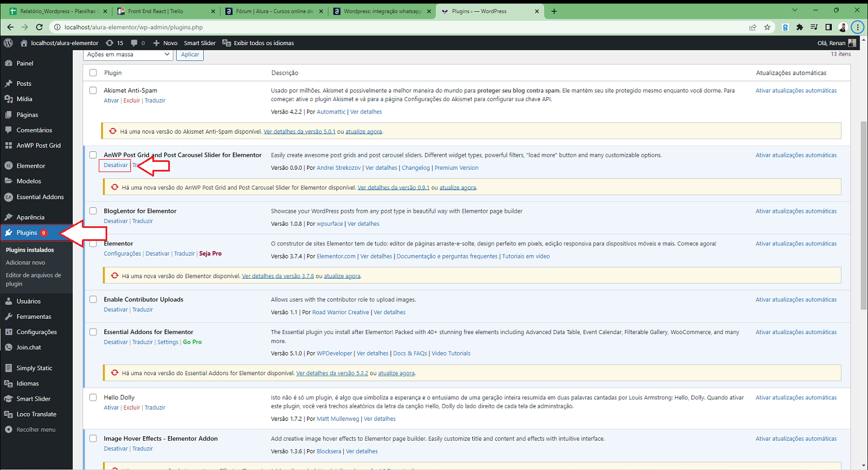Check the BlogLentor for Elementor checkbox
The height and width of the screenshot is (470, 868).
point(93,211)
